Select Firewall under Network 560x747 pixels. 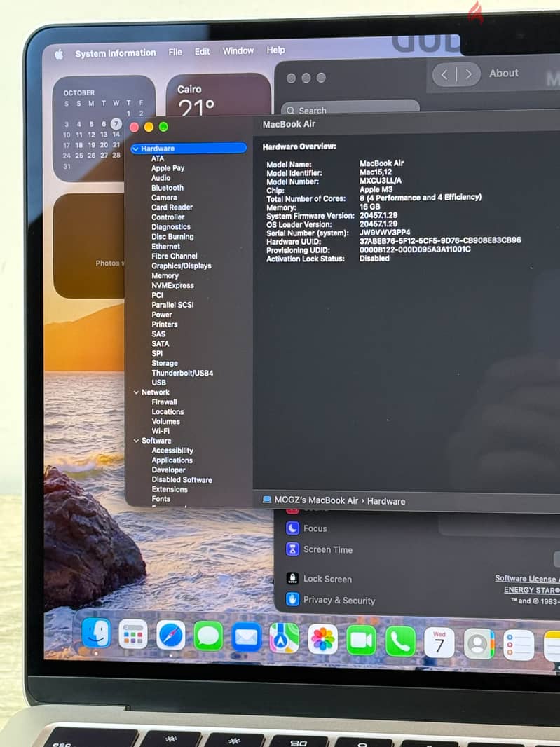pyautogui.click(x=164, y=402)
